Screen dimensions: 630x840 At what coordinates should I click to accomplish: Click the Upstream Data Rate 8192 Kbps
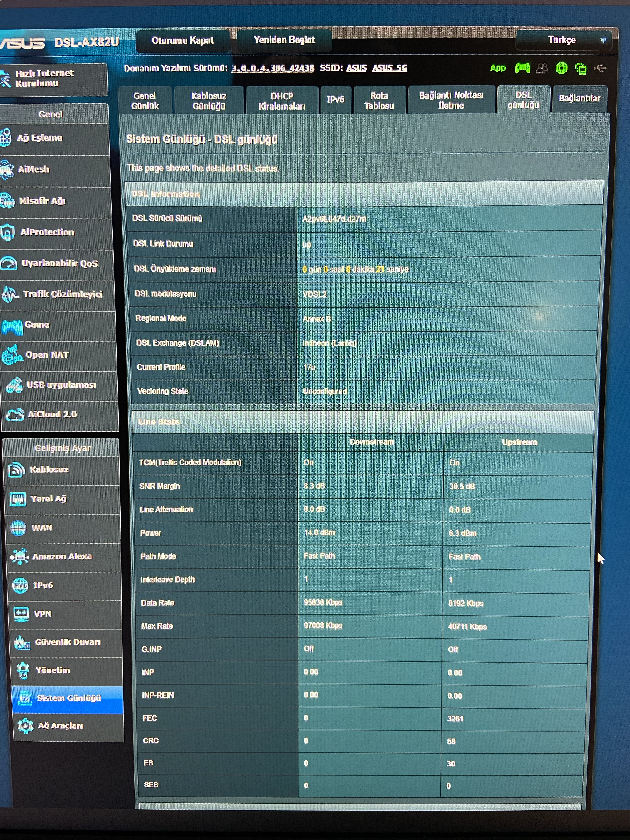click(466, 603)
